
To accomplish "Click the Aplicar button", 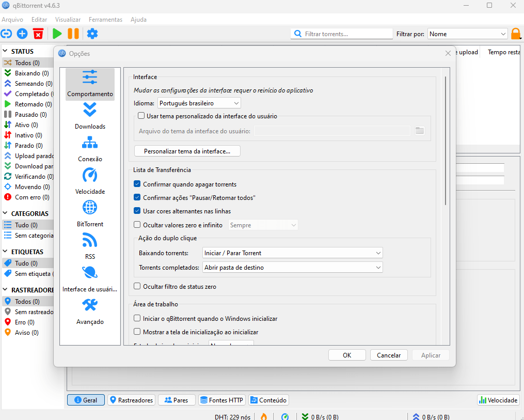I will tap(431, 355).
